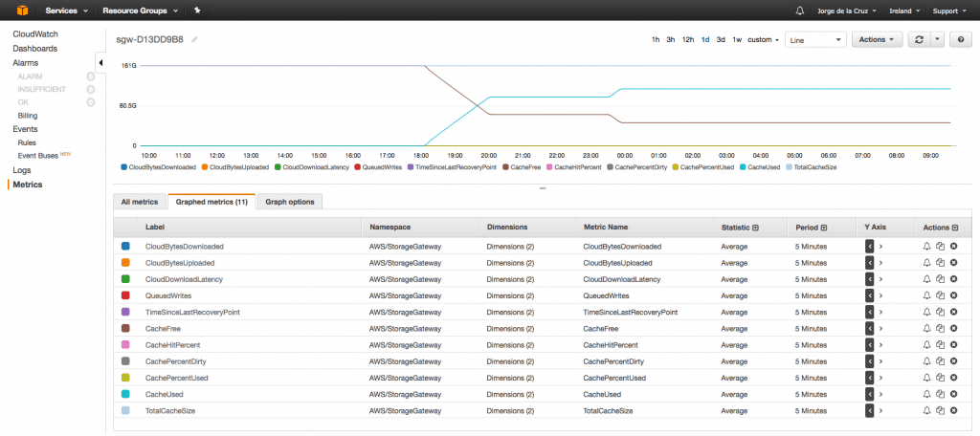Open Rules under Events

coord(27,142)
